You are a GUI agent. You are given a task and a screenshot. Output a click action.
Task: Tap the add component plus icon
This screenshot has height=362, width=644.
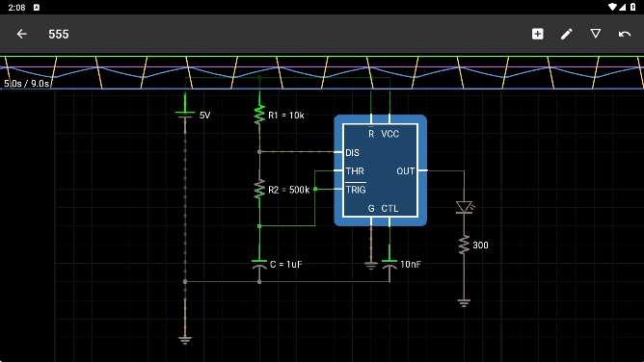point(537,34)
